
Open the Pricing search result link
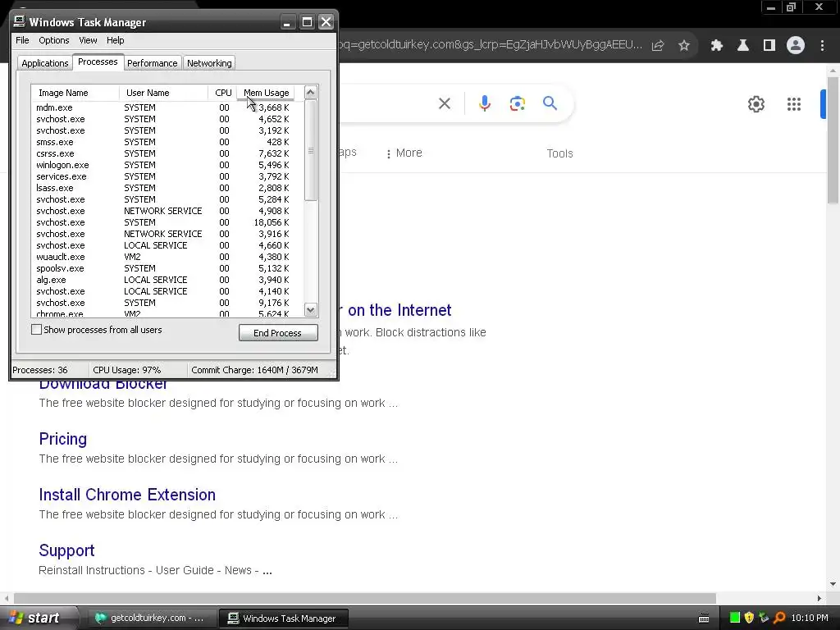pyautogui.click(x=62, y=440)
